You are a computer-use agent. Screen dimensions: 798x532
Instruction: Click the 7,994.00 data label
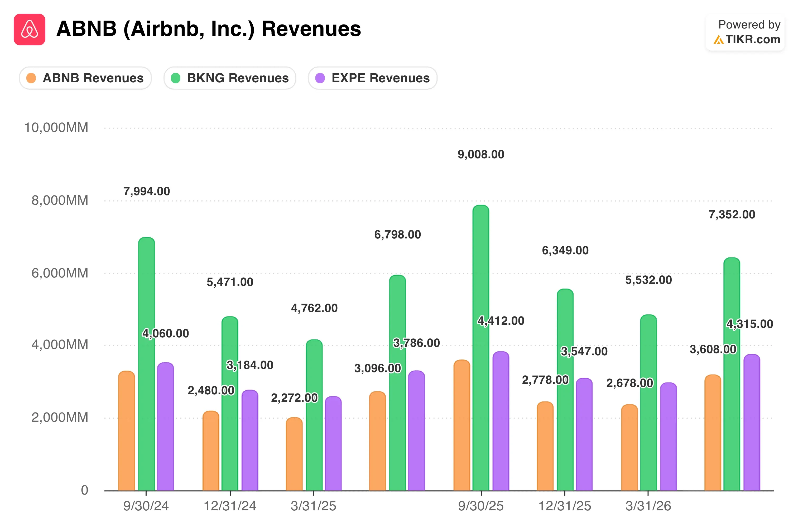(x=147, y=191)
